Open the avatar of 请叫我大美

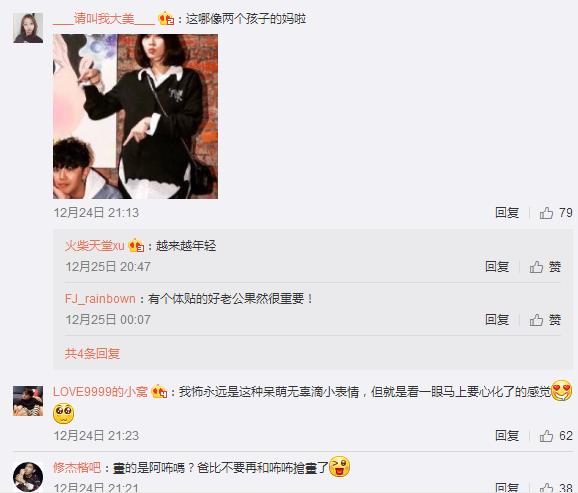click(28, 28)
